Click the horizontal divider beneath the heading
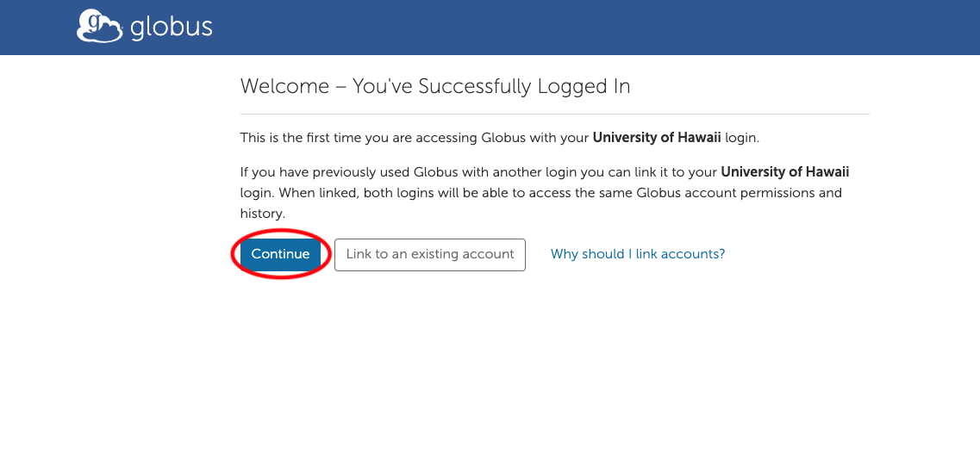Image resolution: width=980 pixels, height=453 pixels. tap(555, 115)
